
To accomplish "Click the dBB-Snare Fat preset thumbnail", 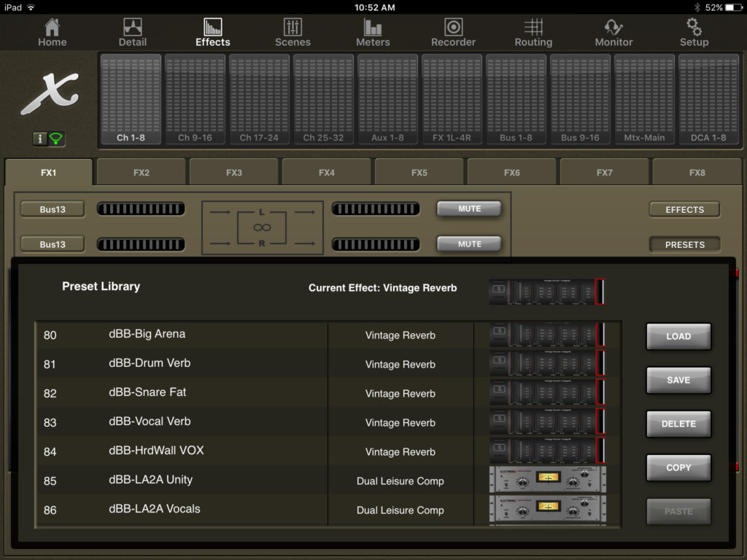I will [546, 394].
